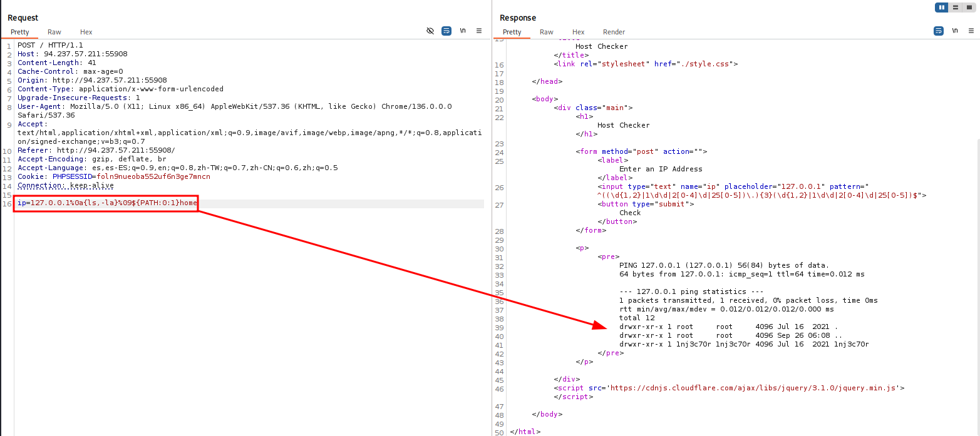Click the 'PING 127.0.0.1' output line

[724, 265]
